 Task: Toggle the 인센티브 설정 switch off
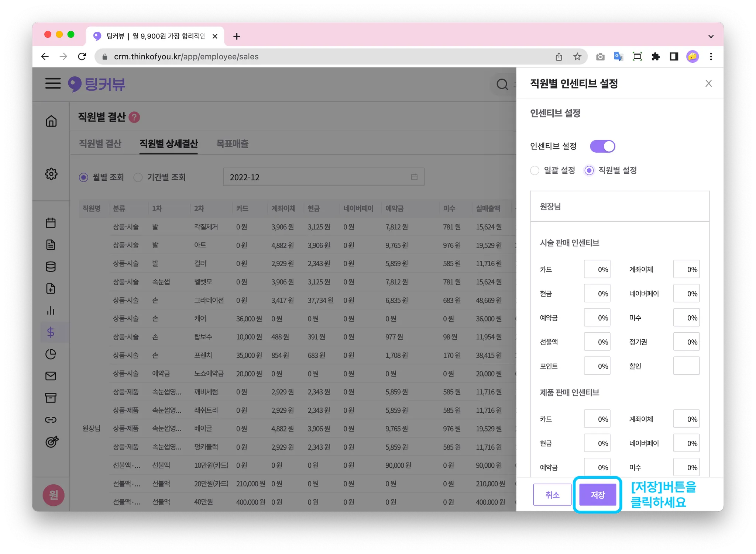click(602, 146)
